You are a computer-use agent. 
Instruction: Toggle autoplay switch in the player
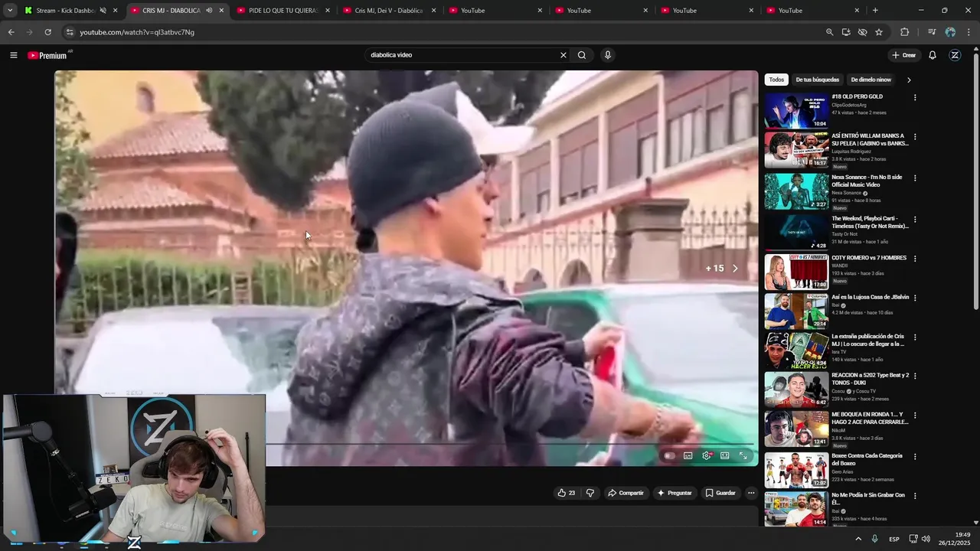pyautogui.click(x=669, y=455)
